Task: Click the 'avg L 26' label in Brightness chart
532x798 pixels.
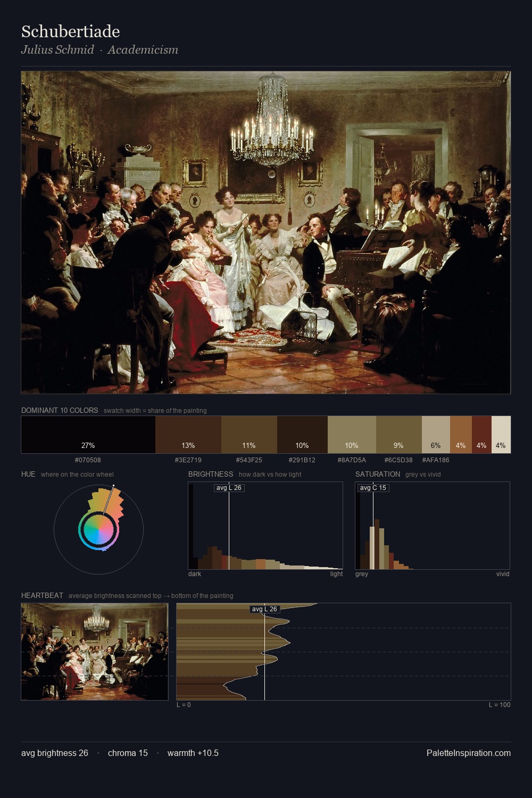Action: (229, 488)
